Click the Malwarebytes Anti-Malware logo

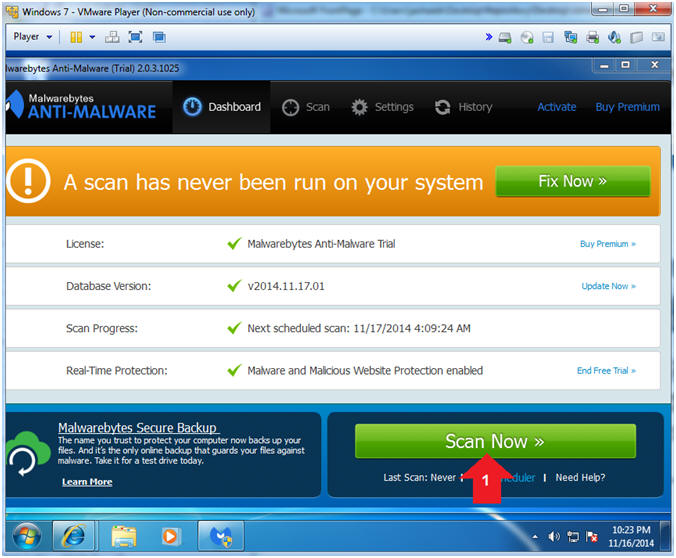coord(81,105)
